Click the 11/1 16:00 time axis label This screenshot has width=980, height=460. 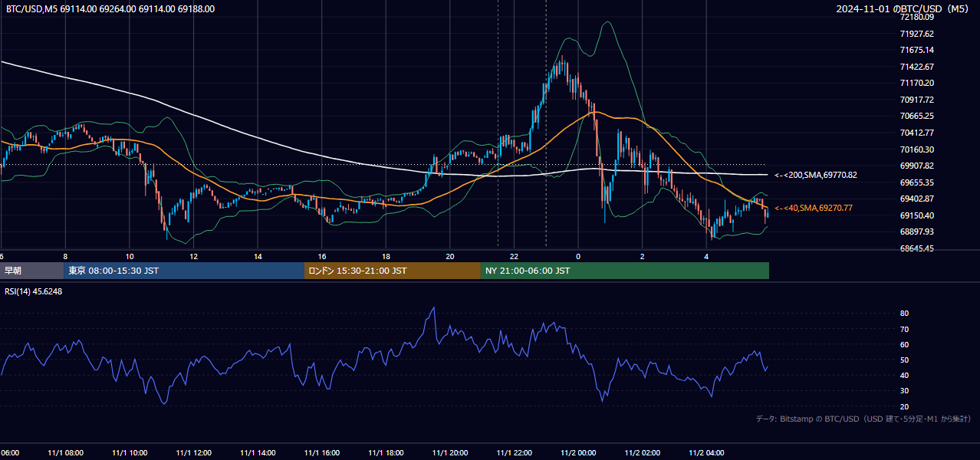point(322,453)
